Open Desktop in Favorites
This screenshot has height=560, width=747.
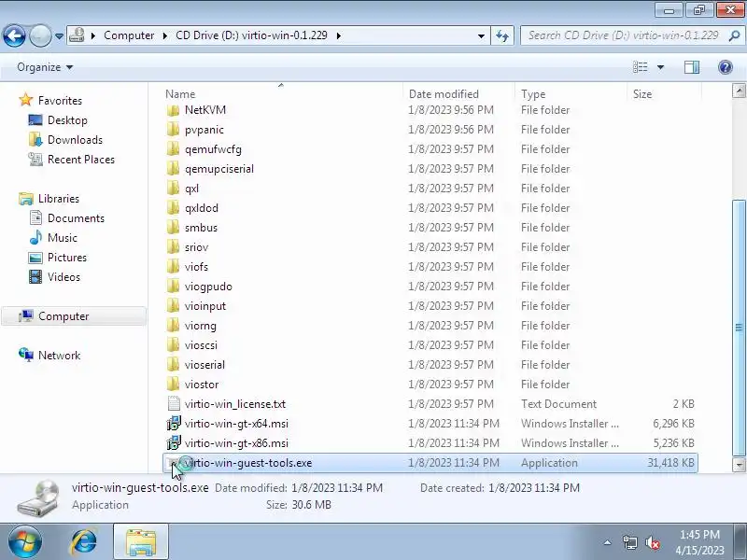[x=67, y=120]
